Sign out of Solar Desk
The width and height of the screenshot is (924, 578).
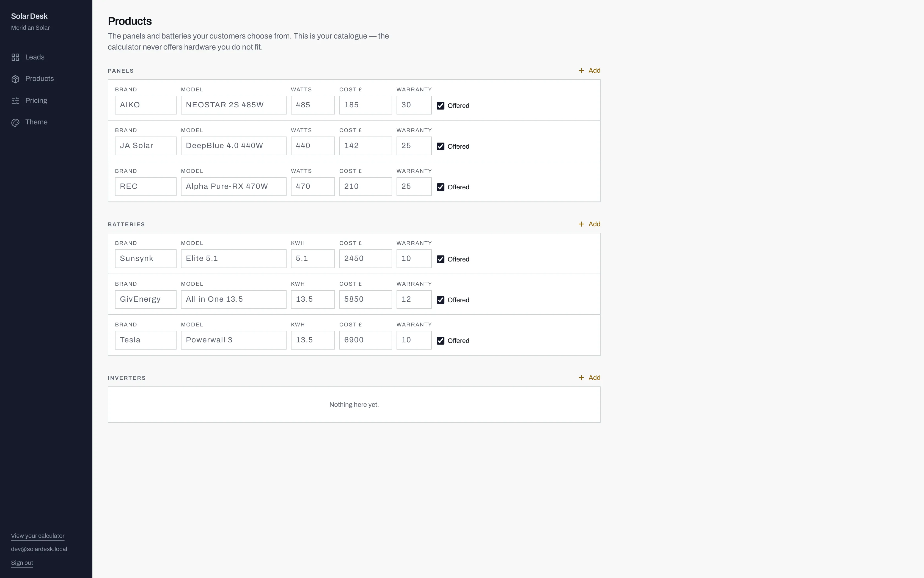click(x=22, y=563)
